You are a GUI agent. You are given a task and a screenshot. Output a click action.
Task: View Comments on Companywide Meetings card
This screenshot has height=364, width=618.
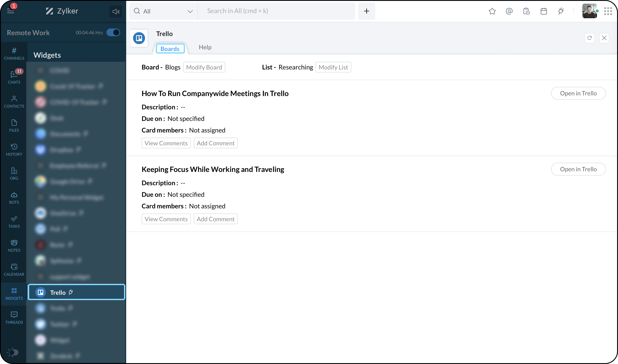tap(166, 143)
